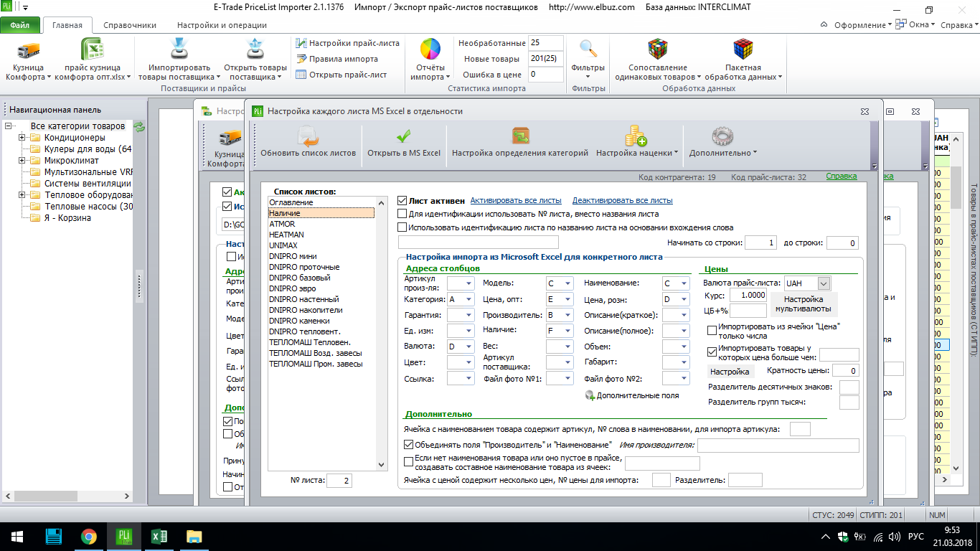Viewport: 980px width, 551px height.
Task: Click the Кузница Комфорта supplier truck icon
Action: click(x=29, y=51)
